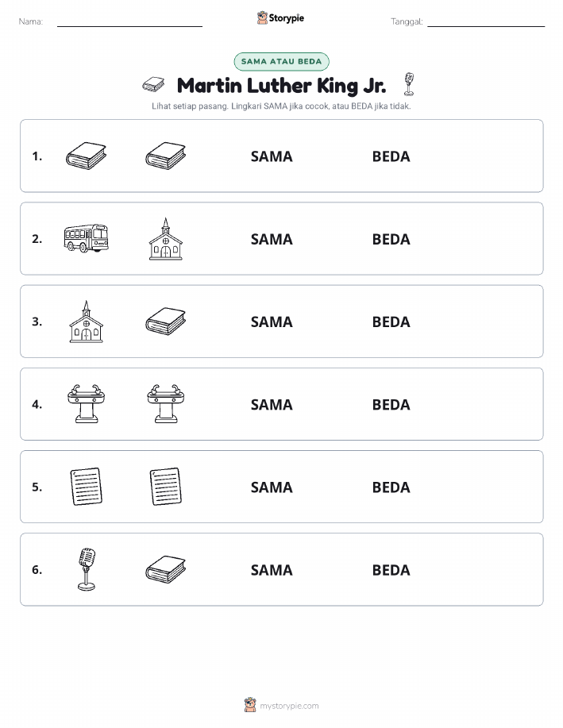
Task: Click the church icon in row 2
Action: pos(166,239)
